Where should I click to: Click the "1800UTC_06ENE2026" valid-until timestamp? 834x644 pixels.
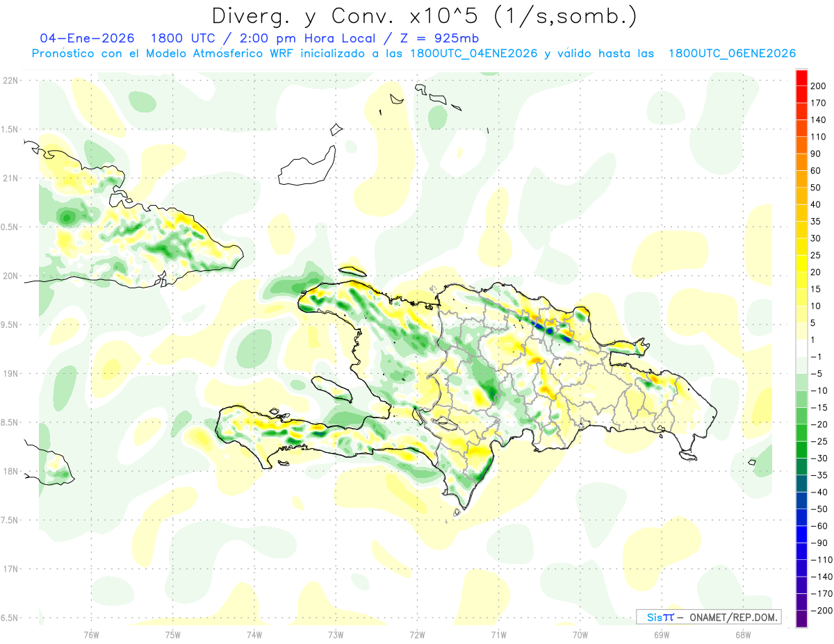pyautogui.click(x=732, y=53)
